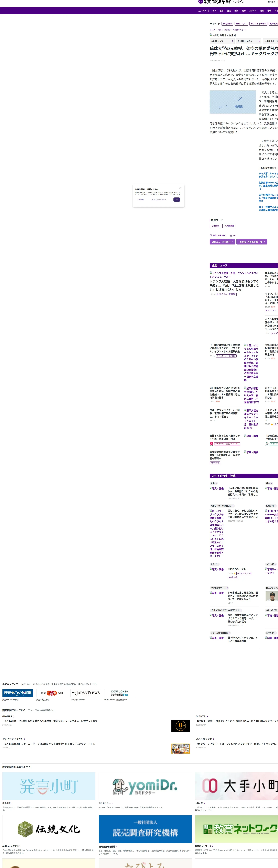The width and height of the screenshot is (278, 868).
Task: Open the DOW JONES 読売新聞 Pro logo
Action: pyautogui.click(x=119, y=693)
